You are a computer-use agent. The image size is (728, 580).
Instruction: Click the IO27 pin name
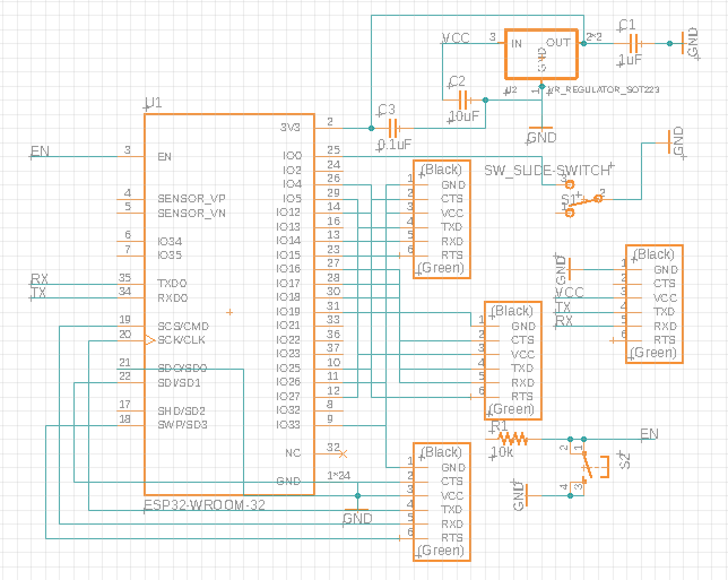click(x=288, y=396)
